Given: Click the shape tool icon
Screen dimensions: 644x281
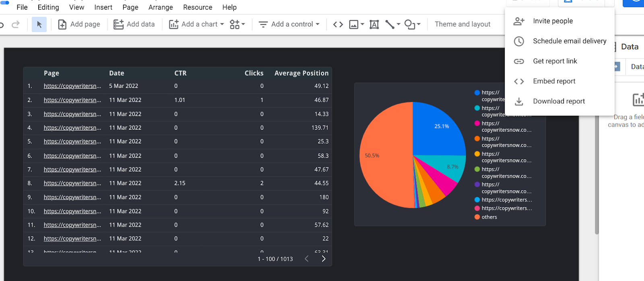Looking at the screenshot, I should 410,25.
